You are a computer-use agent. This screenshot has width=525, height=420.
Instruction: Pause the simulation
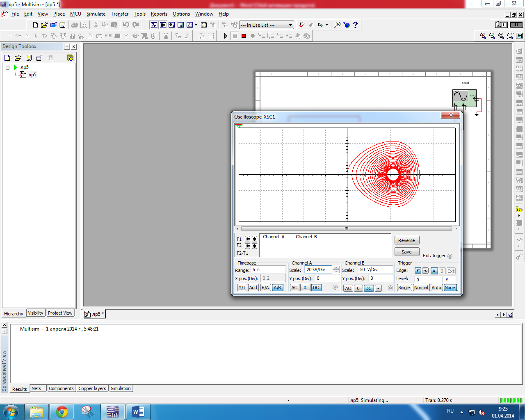pyautogui.click(x=235, y=36)
